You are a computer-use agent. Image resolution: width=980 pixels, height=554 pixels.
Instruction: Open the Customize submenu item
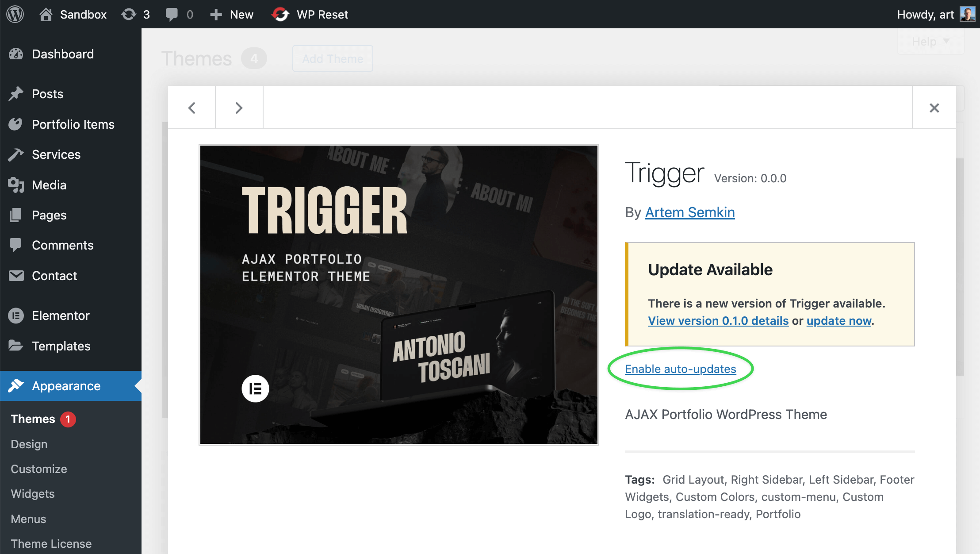(x=39, y=469)
